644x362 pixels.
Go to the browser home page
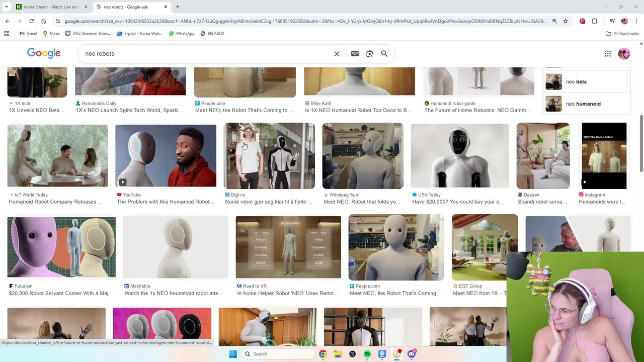click(x=43, y=21)
